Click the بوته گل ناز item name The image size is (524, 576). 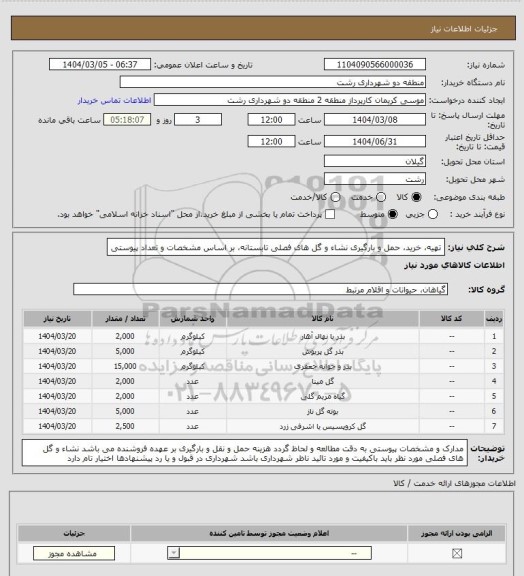pyautogui.click(x=323, y=412)
